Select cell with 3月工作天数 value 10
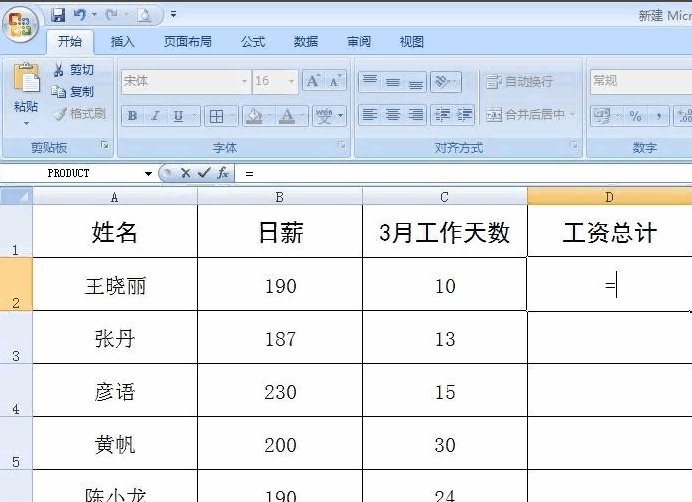 (445, 284)
